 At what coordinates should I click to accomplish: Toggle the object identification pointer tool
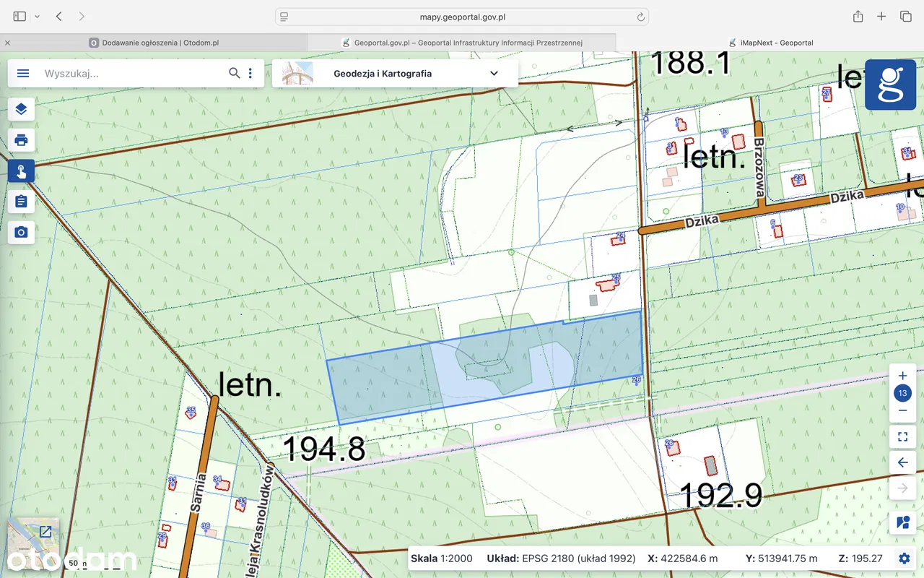(21, 171)
